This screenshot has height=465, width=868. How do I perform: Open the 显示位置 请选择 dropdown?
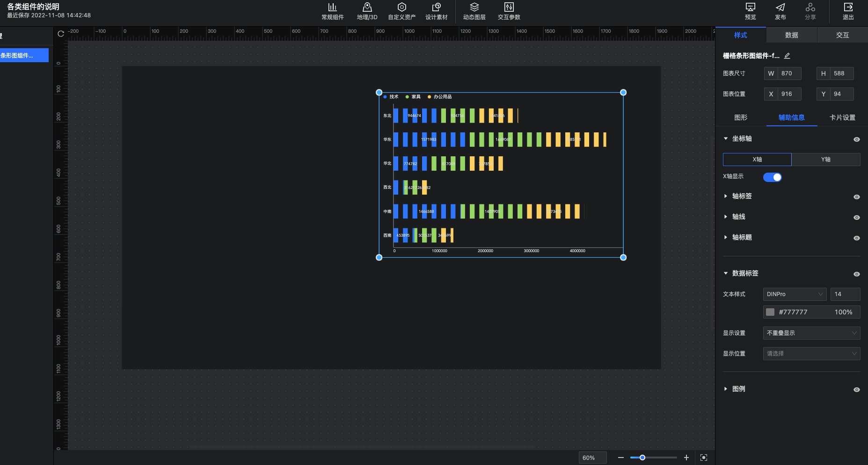(x=811, y=354)
